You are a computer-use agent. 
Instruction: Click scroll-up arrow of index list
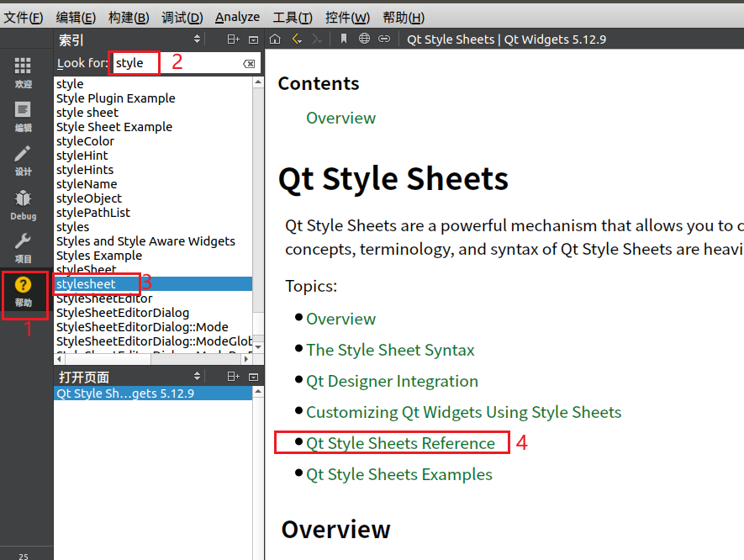257,82
